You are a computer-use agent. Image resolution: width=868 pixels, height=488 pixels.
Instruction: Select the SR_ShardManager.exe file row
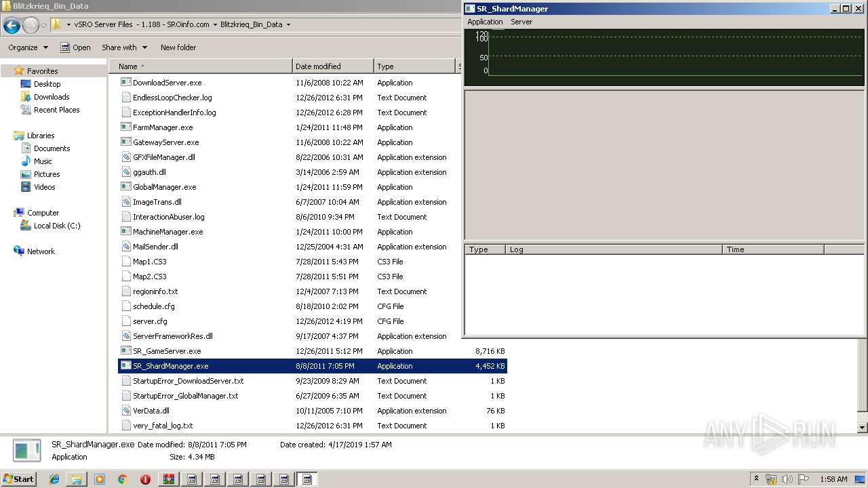pyautogui.click(x=313, y=366)
